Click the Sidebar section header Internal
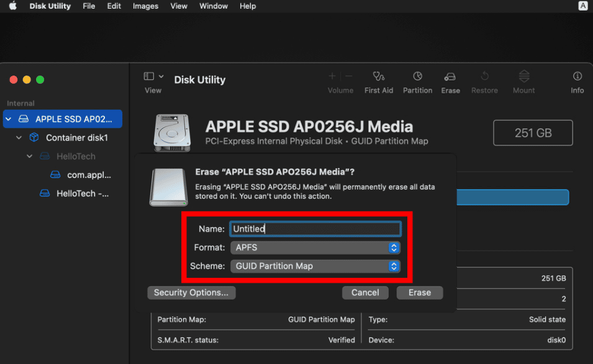 click(x=20, y=103)
